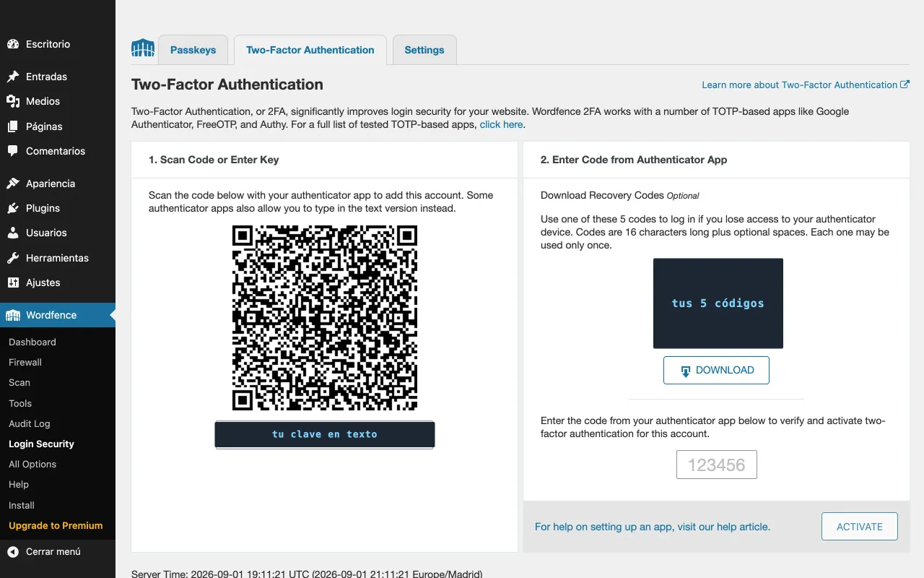
Task: Click the Apariencia paintbrush icon
Action: tap(13, 184)
